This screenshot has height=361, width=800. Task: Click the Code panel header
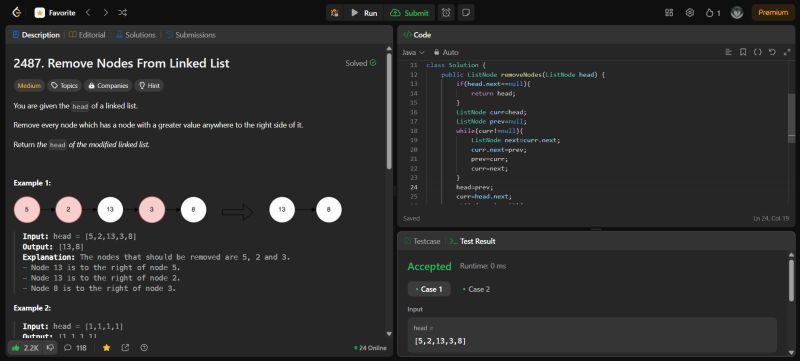pos(417,35)
